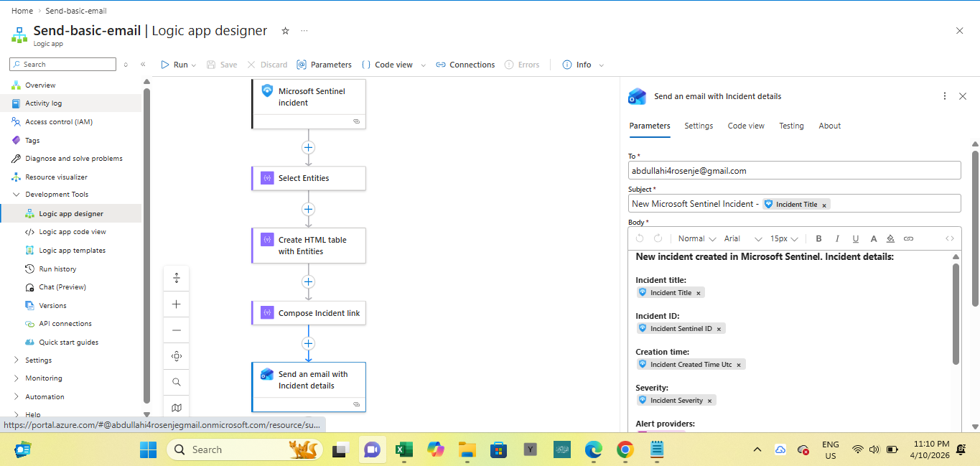
Task: Select the Select Entities action node
Action: 309,178
